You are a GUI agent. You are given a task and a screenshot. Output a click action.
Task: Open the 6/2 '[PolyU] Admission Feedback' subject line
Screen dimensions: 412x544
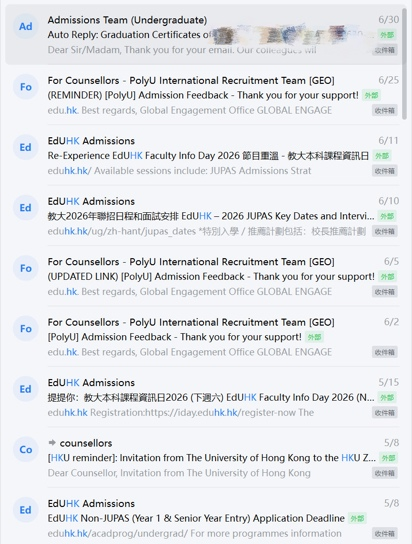(174, 337)
